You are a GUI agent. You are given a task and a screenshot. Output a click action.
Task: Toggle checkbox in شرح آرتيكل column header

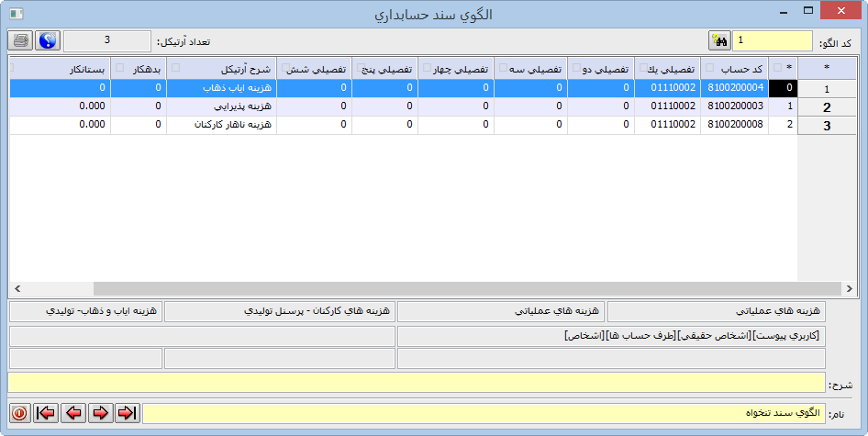pyautogui.click(x=175, y=68)
